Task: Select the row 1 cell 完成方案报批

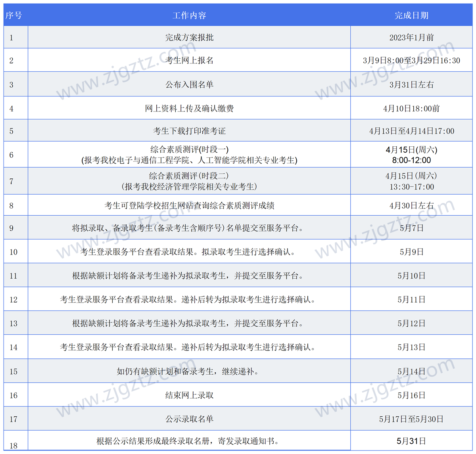Action: (x=189, y=37)
